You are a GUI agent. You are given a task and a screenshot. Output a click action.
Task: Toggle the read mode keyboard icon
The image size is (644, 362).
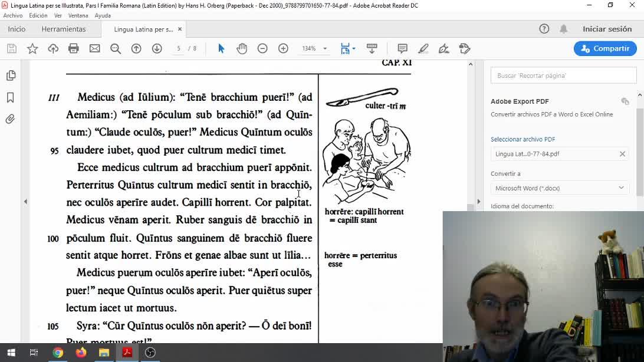coord(372,48)
